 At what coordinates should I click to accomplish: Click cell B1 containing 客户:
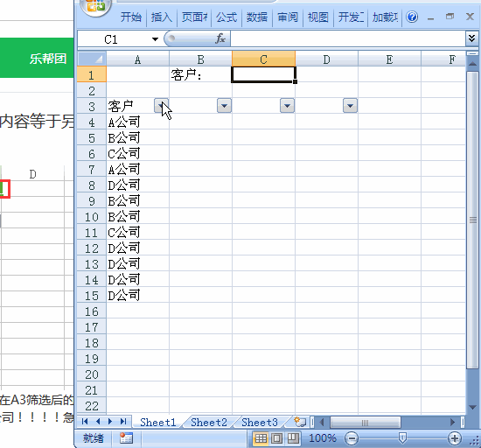click(200, 74)
